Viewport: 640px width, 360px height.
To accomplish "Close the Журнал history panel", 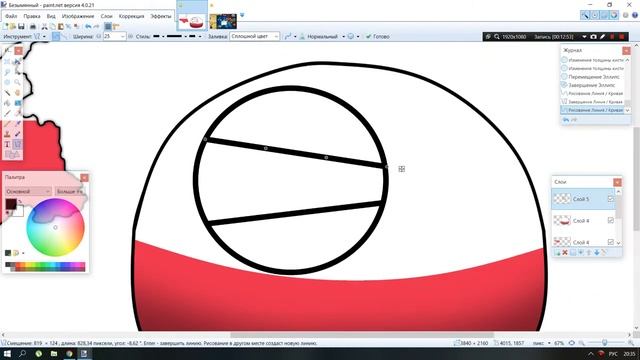I will pyautogui.click(x=626, y=50).
